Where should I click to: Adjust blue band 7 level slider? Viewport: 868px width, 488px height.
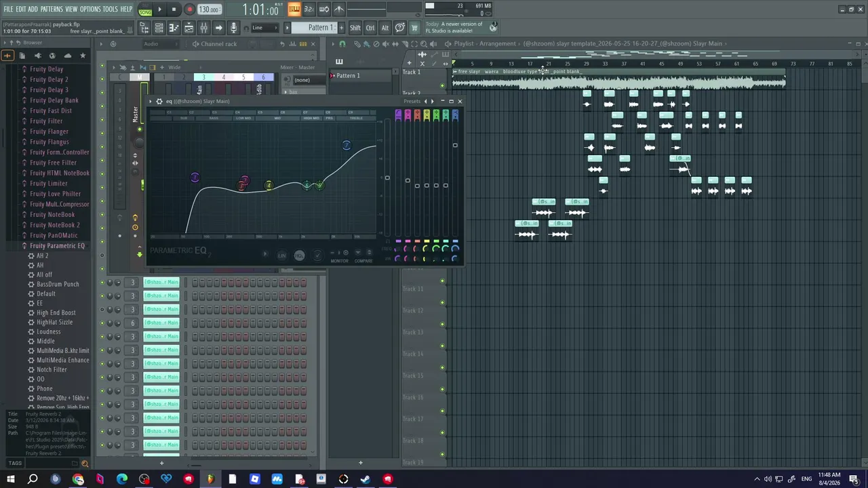tap(455, 145)
